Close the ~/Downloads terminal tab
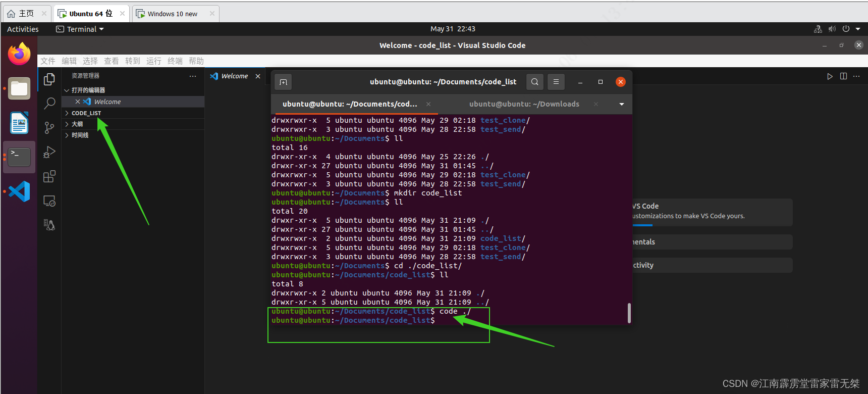 (x=596, y=104)
